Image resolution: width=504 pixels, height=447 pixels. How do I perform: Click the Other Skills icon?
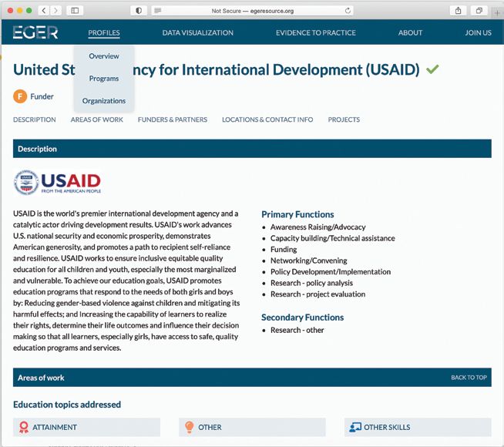355,427
